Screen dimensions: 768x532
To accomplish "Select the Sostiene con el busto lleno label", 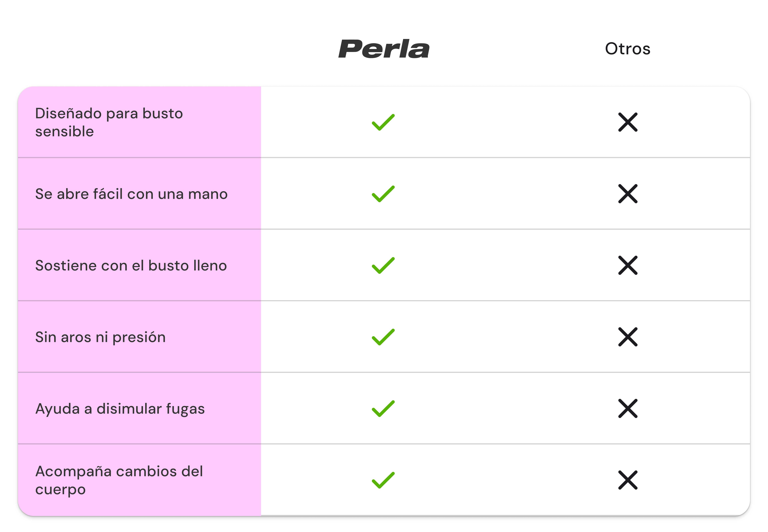I will tap(131, 266).
